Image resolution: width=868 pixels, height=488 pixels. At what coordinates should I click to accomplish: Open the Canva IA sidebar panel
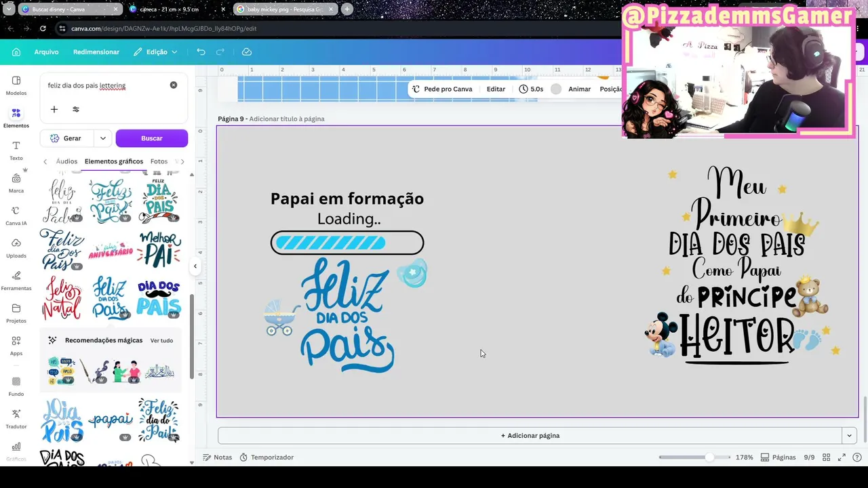(16, 216)
